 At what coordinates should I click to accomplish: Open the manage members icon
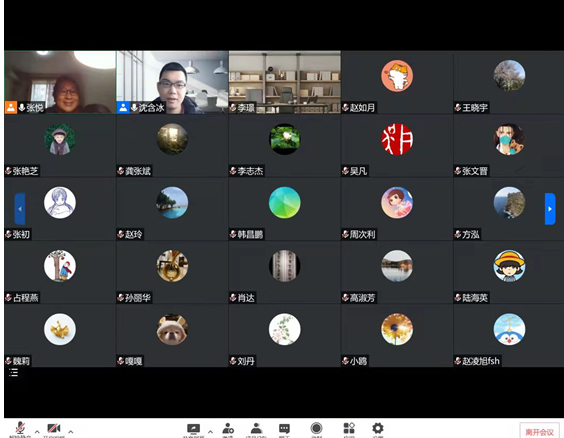[256, 429]
